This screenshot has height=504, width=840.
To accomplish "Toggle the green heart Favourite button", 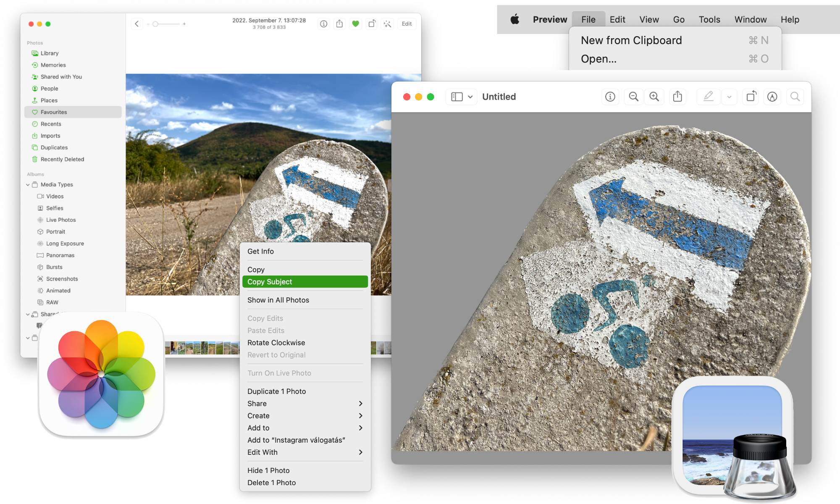I will [355, 24].
